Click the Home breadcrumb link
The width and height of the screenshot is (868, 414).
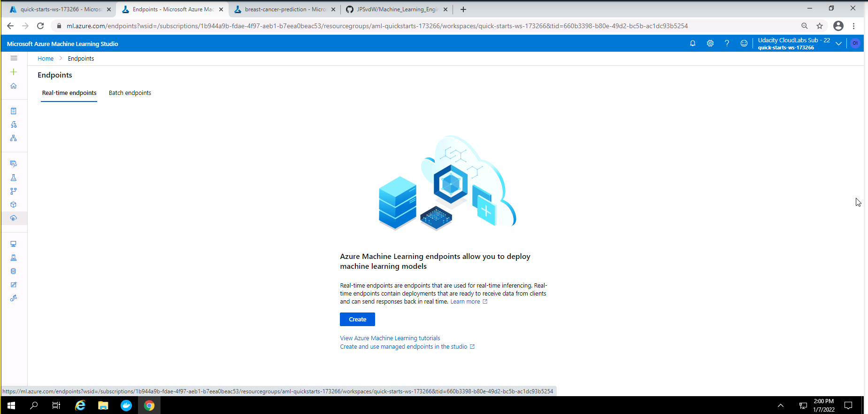point(46,59)
